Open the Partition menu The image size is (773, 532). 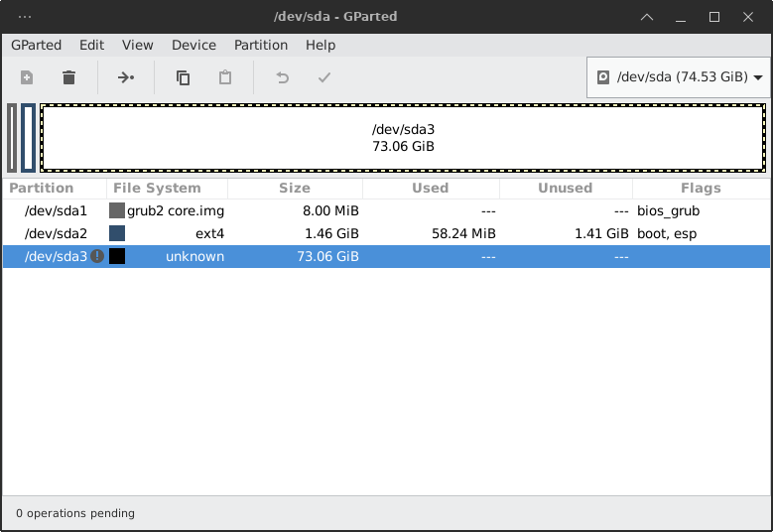[x=261, y=45]
